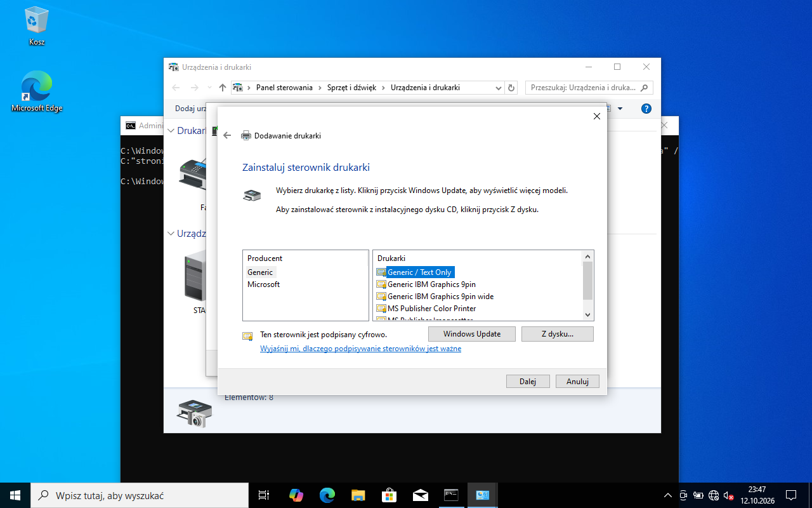Click Dalej to continue
Viewport: 812px width, 508px height.
528,382
